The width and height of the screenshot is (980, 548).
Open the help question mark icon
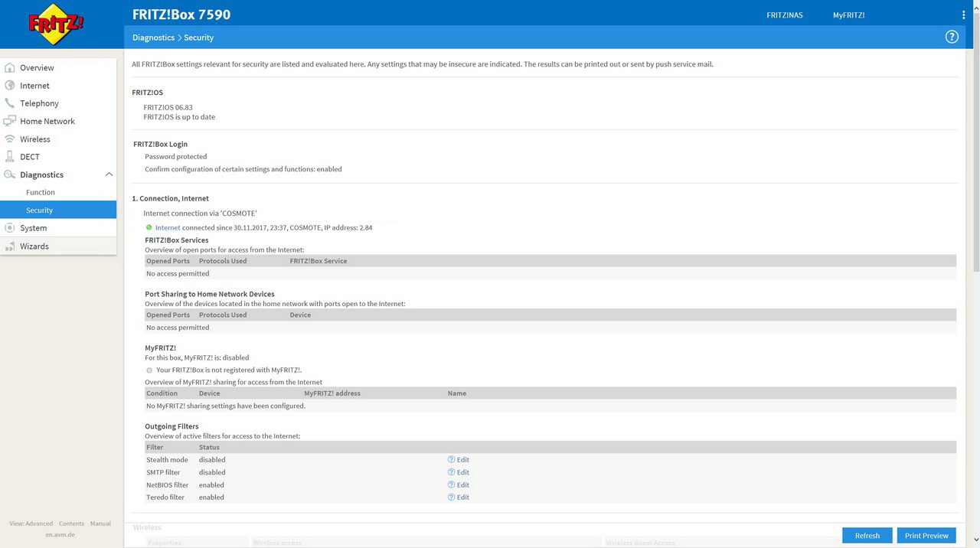pos(952,37)
